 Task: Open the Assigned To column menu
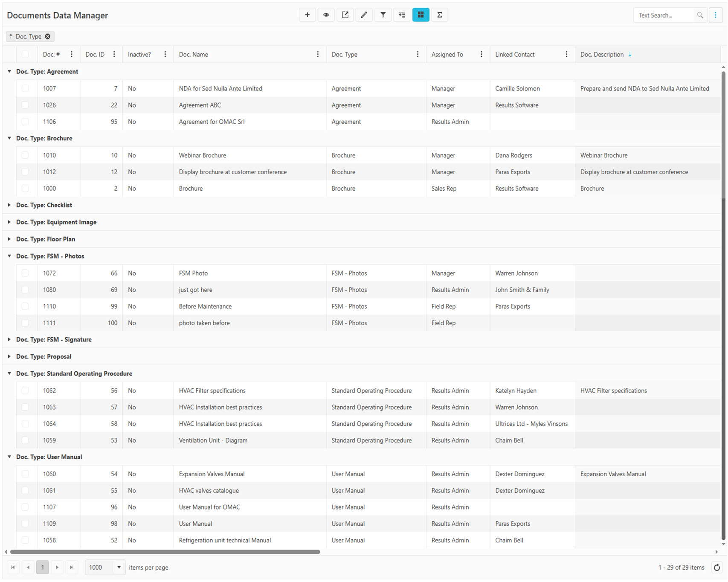point(481,55)
